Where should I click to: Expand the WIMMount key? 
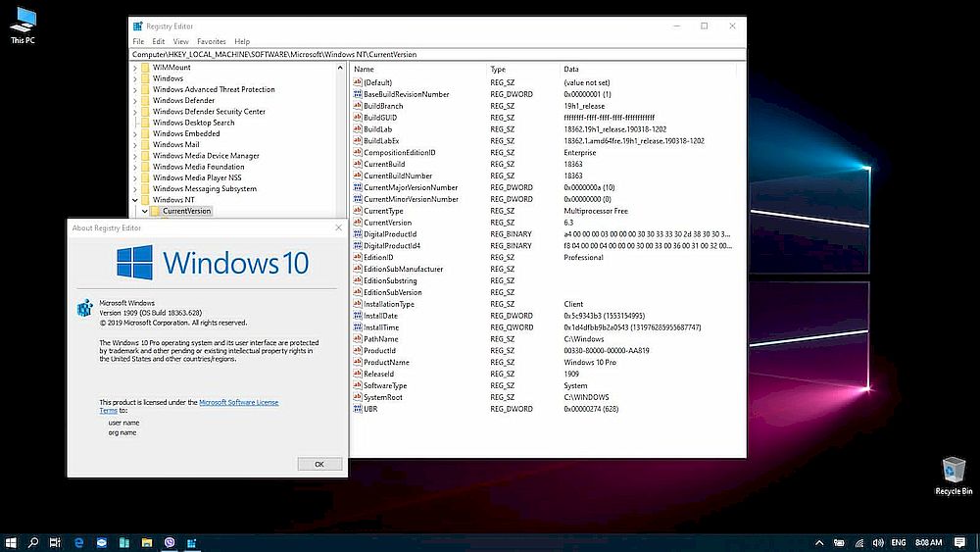[x=135, y=68]
